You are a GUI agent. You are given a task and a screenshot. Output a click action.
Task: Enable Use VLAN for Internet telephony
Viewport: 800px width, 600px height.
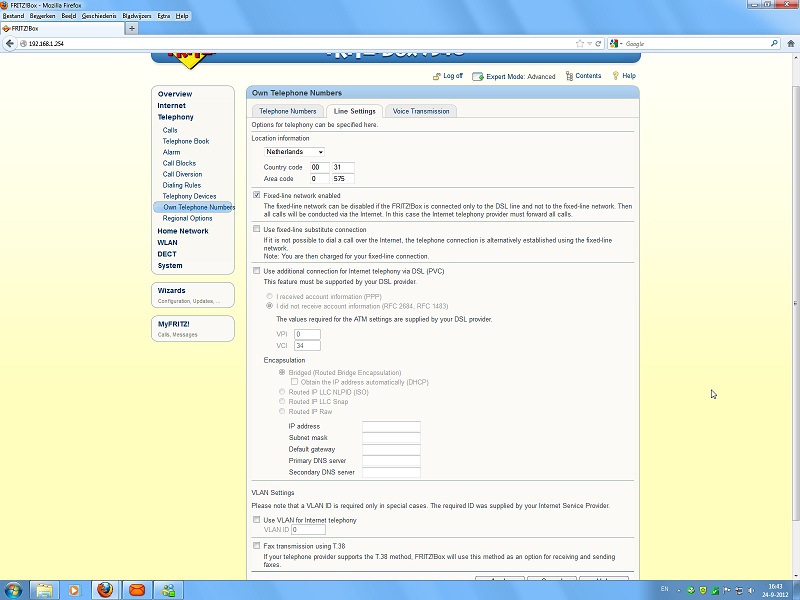tap(257, 520)
